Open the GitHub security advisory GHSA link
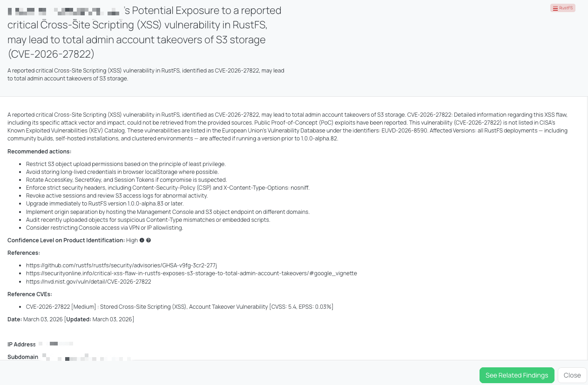Screen dimensions: 588x385 (x=122, y=265)
